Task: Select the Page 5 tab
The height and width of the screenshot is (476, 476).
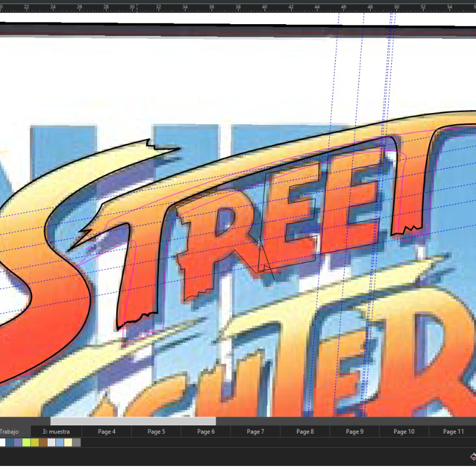Action: (x=156, y=431)
